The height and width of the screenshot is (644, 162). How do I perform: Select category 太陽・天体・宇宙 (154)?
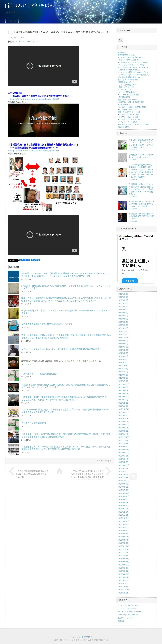coord(127,100)
